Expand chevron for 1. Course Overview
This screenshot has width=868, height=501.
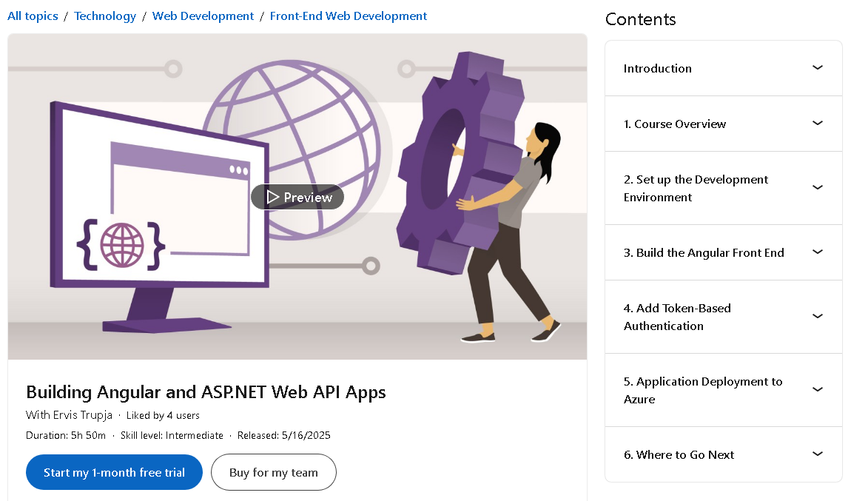(x=818, y=123)
